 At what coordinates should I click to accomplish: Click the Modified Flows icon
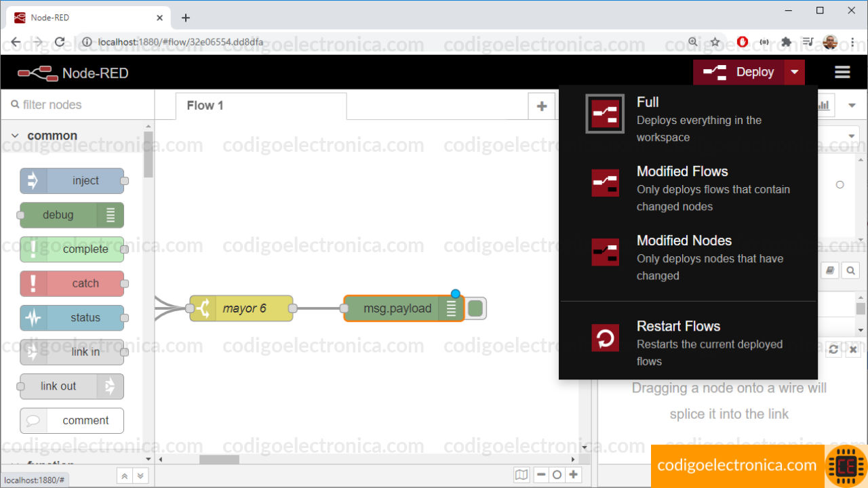coord(605,183)
